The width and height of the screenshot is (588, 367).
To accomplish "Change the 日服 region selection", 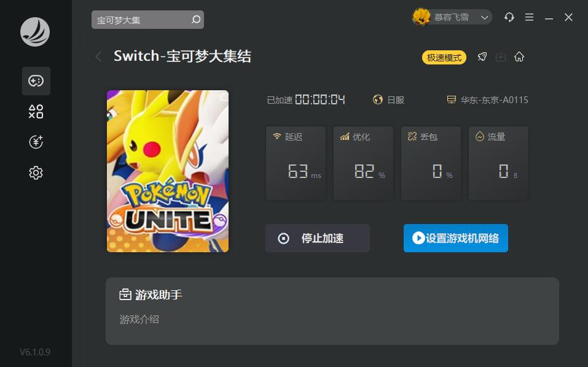I will point(388,100).
